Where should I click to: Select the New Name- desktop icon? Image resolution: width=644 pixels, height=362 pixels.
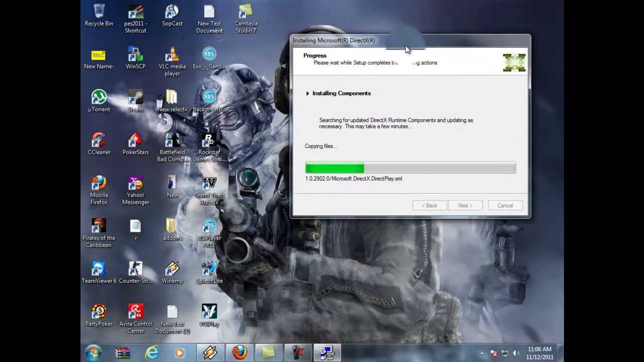(x=99, y=59)
